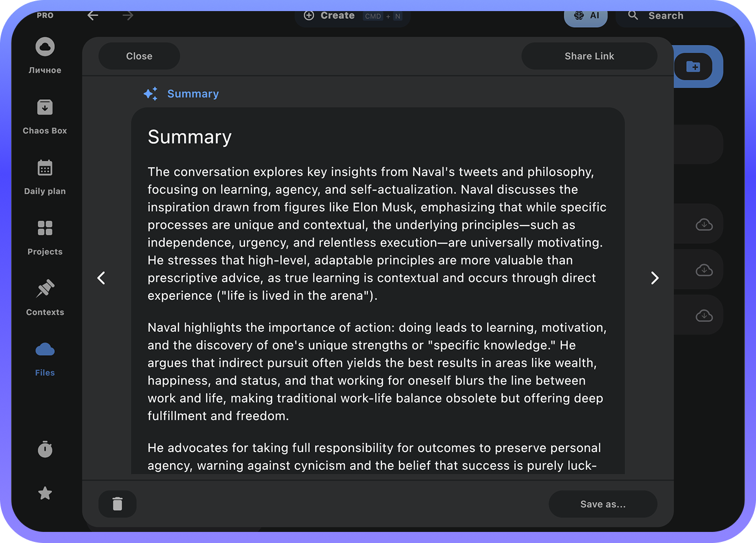This screenshot has width=756, height=543.
Task: Click the Share Link button
Action: tap(589, 56)
